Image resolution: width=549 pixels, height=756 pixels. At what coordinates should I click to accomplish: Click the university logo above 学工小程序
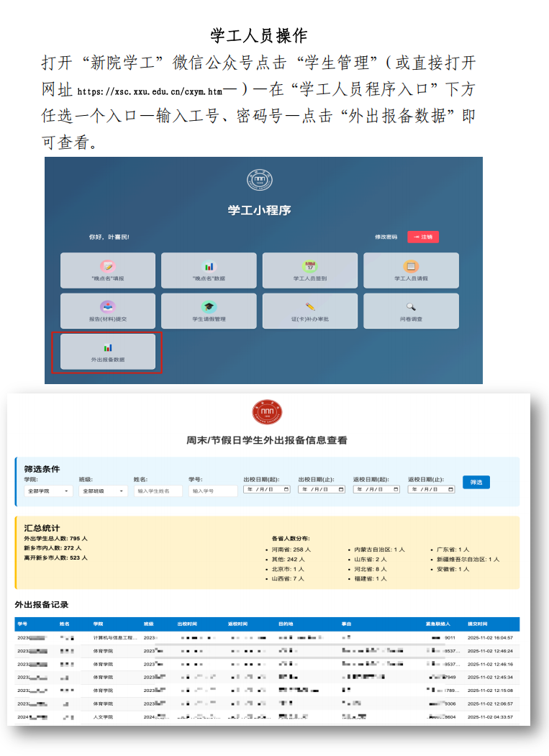pos(260,181)
